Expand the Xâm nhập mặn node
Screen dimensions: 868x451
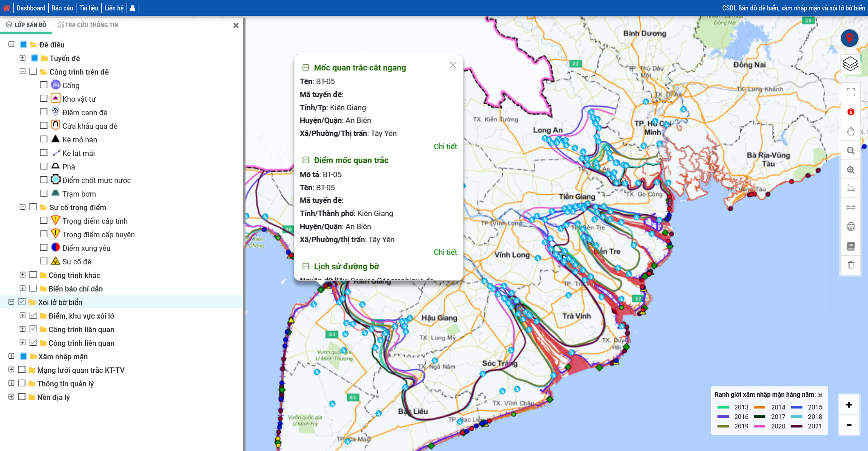(x=11, y=356)
